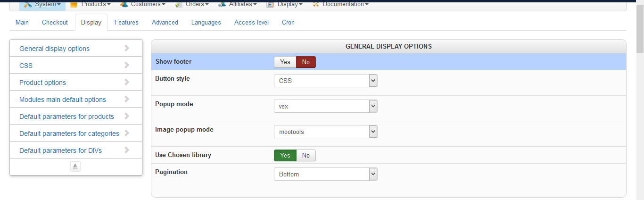Open Default parameters for categories link
Image resolution: width=644 pixels, height=200 pixels.
pos(69,133)
